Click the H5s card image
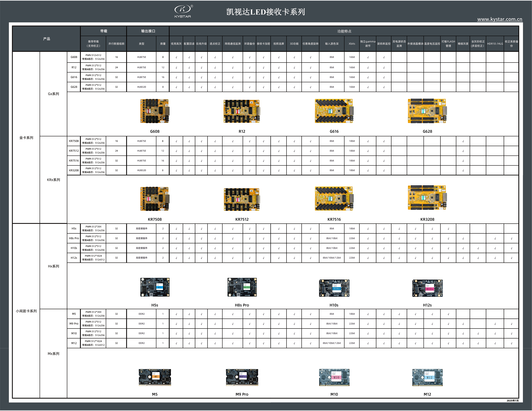The width and height of the screenshot is (532, 411). 155,287
